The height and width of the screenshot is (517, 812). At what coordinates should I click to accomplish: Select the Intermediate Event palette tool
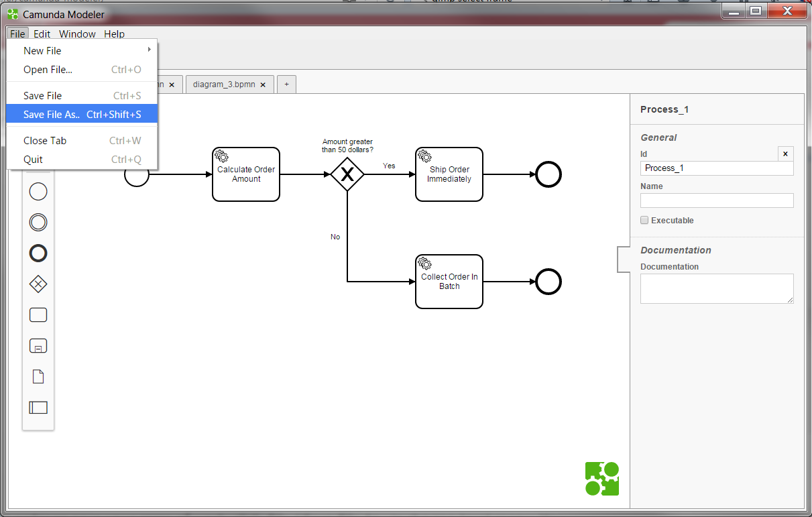(x=38, y=222)
